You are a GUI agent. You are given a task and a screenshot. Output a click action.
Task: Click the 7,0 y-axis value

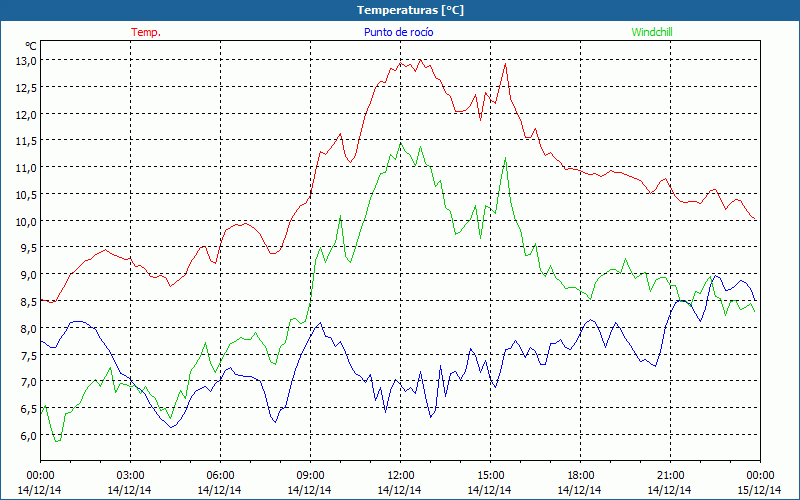tap(29, 382)
